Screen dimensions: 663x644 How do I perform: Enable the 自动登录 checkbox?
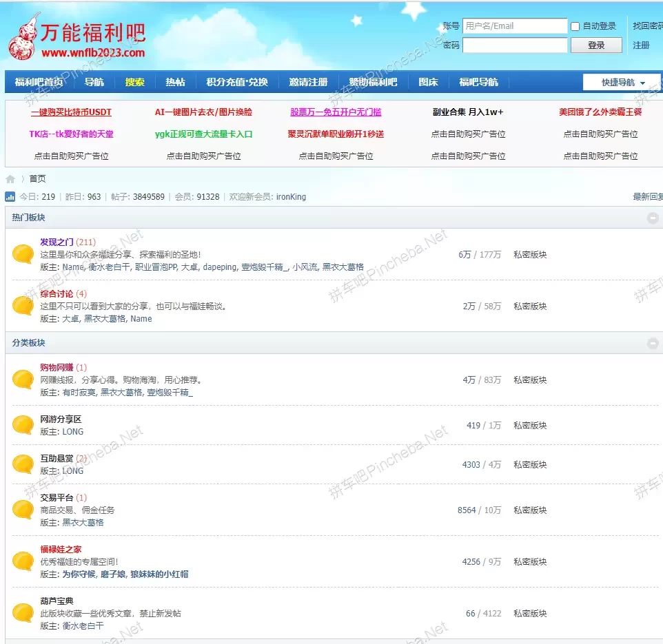pyautogui.click(x=575, y=27)
